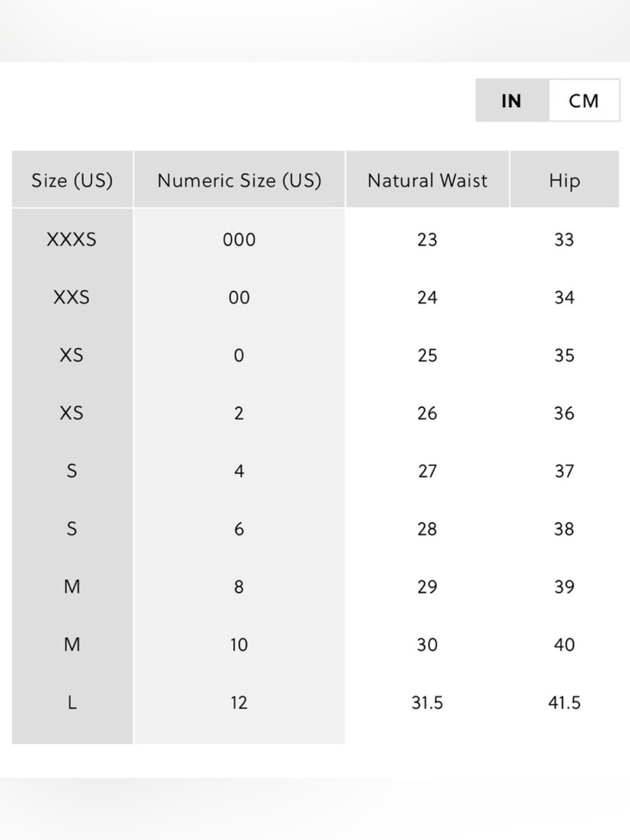The width and height of the screenshot is (630, 840).
Task: Select the IN unit toggle
Action: 512,100
